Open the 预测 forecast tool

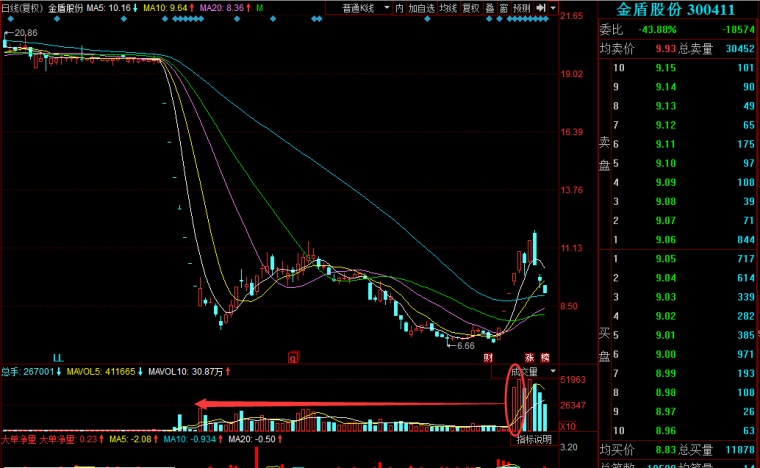click(x=522, y=8)
